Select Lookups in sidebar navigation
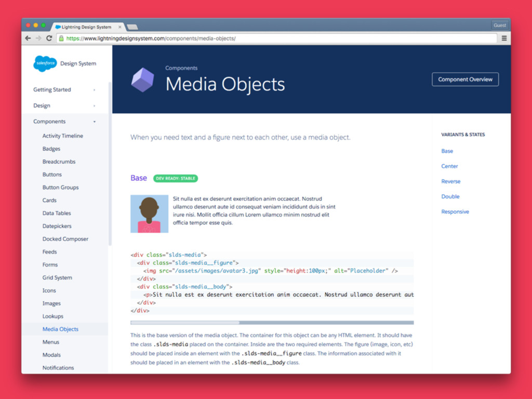 (52, 316)
